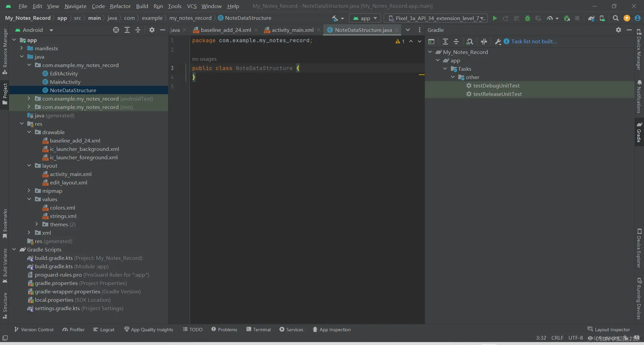Open the Make Project hammer icon
644x345 pixels.
335,18
